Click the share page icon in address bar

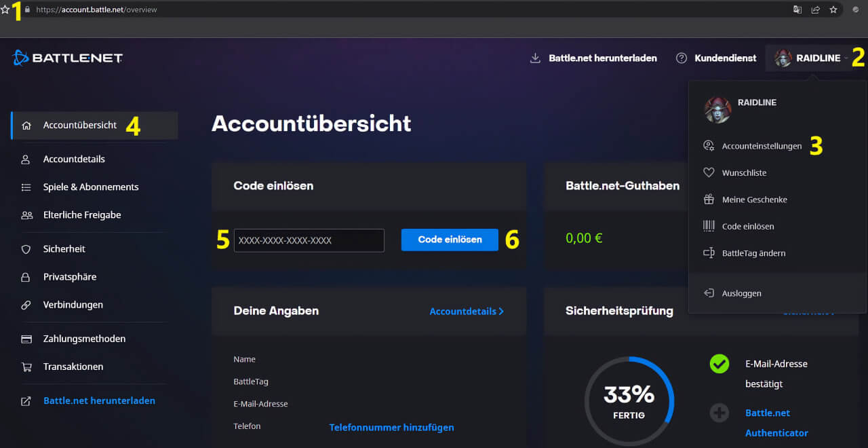click(815, 10)
